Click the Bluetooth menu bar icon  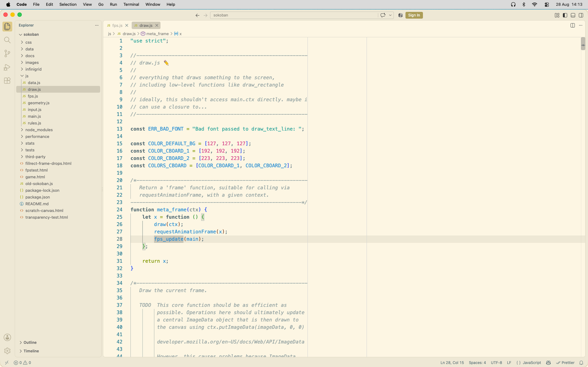click(524, 5)
